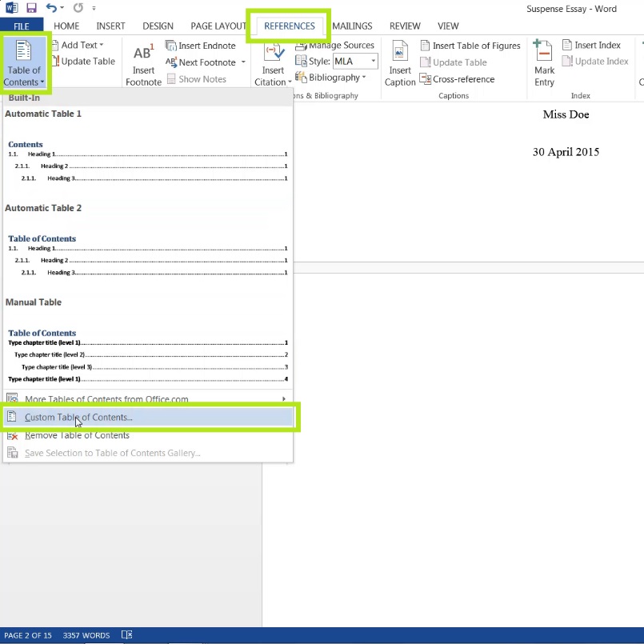Click the Next Footnote button

201,62
